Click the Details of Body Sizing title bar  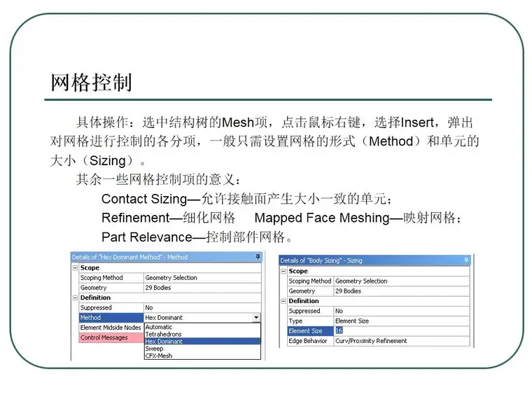pyautogui.click(x=374, y=260)
